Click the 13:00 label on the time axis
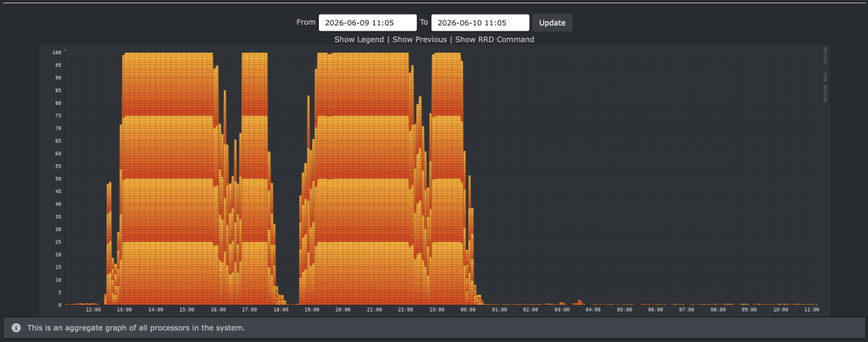The height and width of the screenshot is (342, 868). 125,310
